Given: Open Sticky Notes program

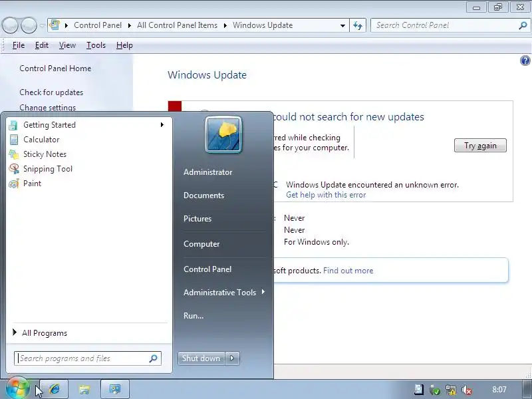Looking at the screenshot, I should click(88, 154).
